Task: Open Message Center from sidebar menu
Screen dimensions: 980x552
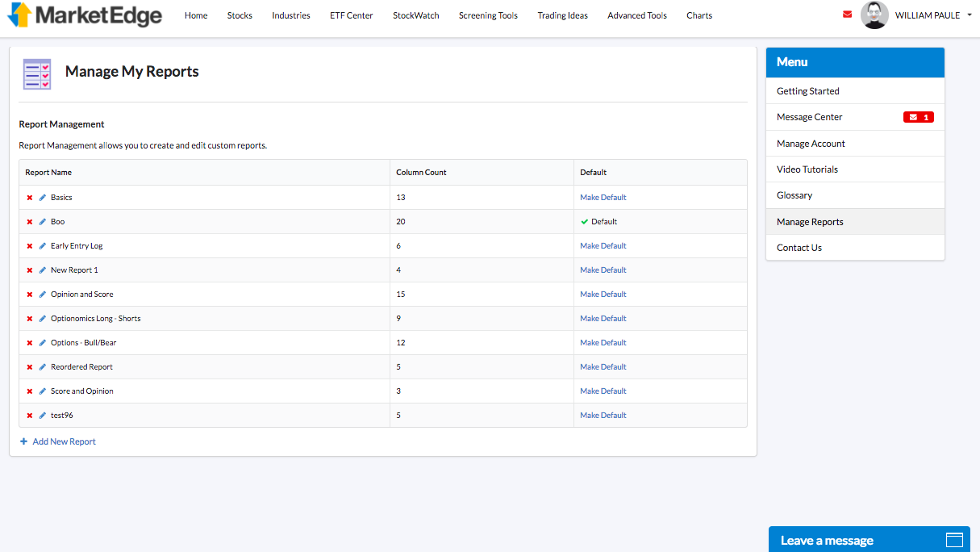Action: point(809,116)
